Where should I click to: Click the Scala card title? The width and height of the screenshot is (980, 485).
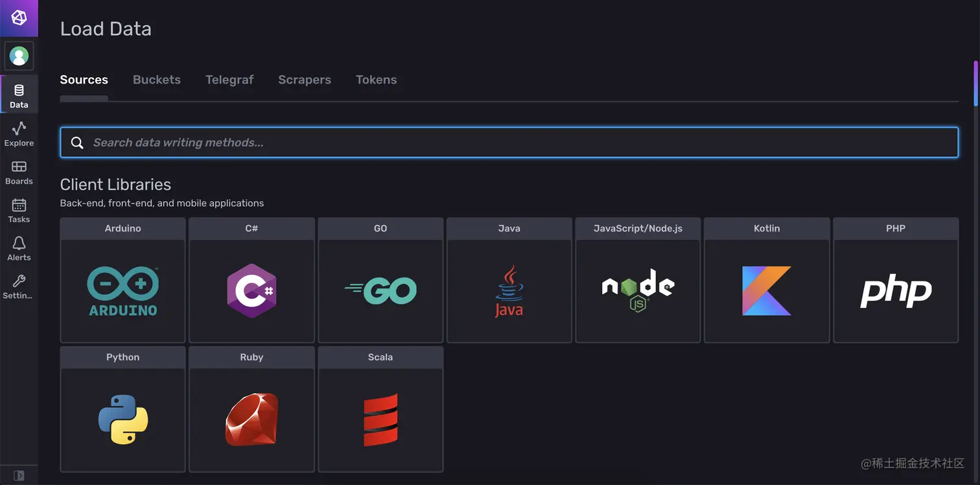click(x=380, y=357)
